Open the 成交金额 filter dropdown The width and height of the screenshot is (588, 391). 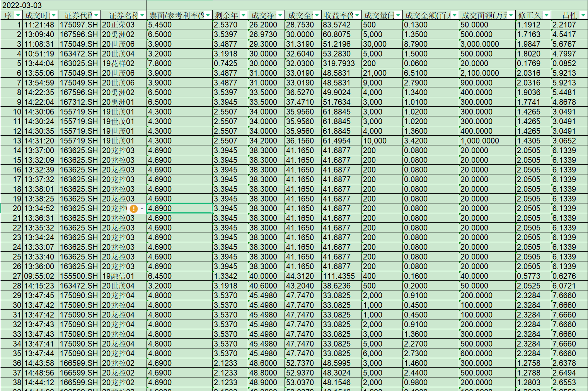click(455, 15)
